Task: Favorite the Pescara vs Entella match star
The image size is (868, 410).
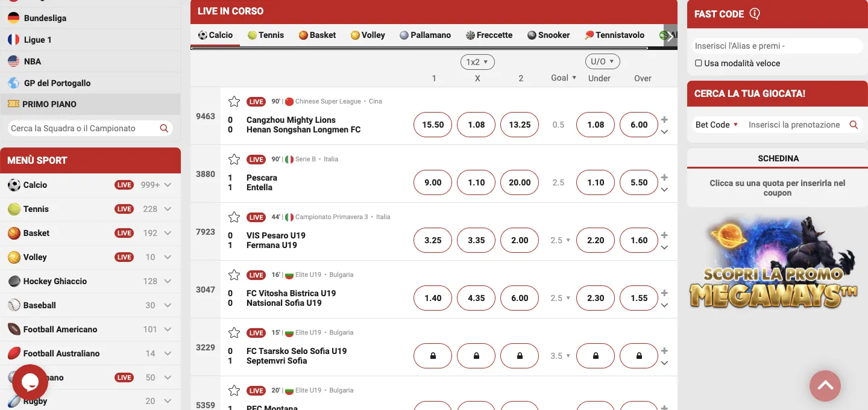Action: click(x=234, y=160)
